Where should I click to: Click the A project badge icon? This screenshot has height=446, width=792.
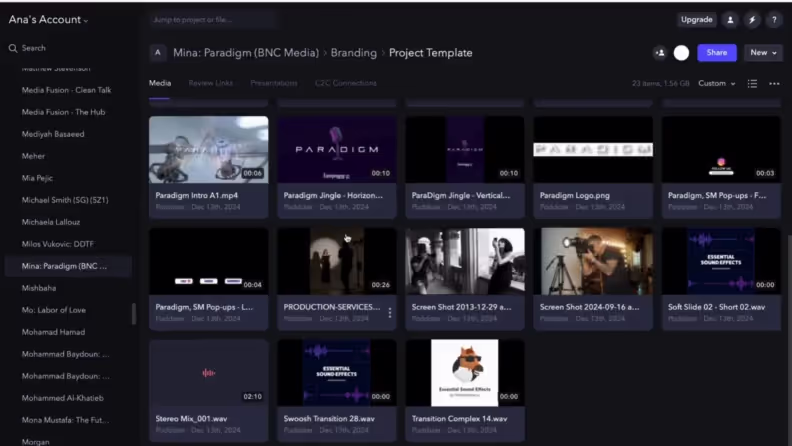coord(158,53)
